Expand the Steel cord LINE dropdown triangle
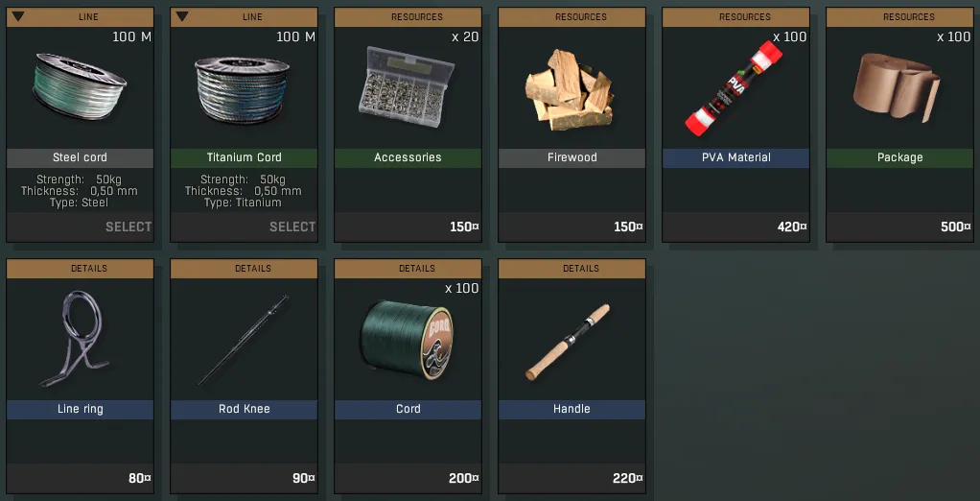 pyautogui.click(x=18, y=16)
